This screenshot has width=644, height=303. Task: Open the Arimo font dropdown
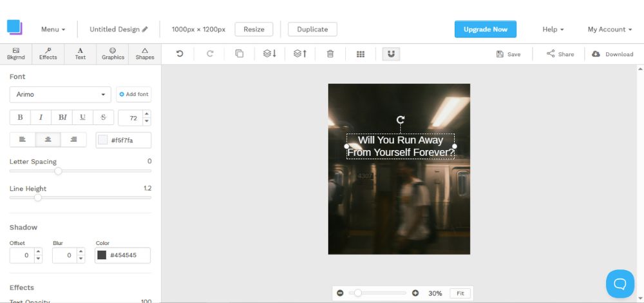[x=61, y=95]
